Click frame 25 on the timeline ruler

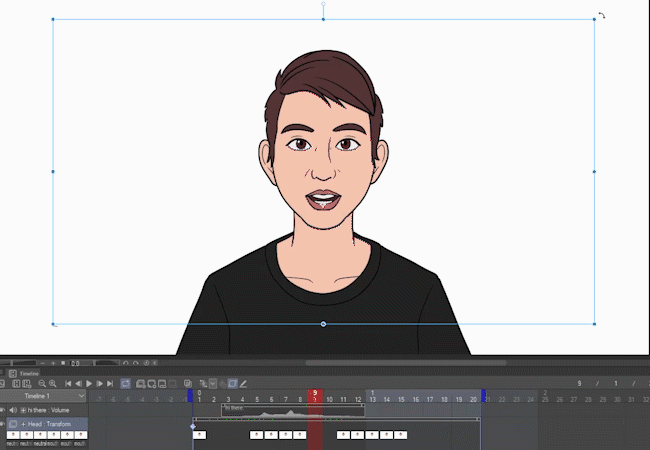545,399
